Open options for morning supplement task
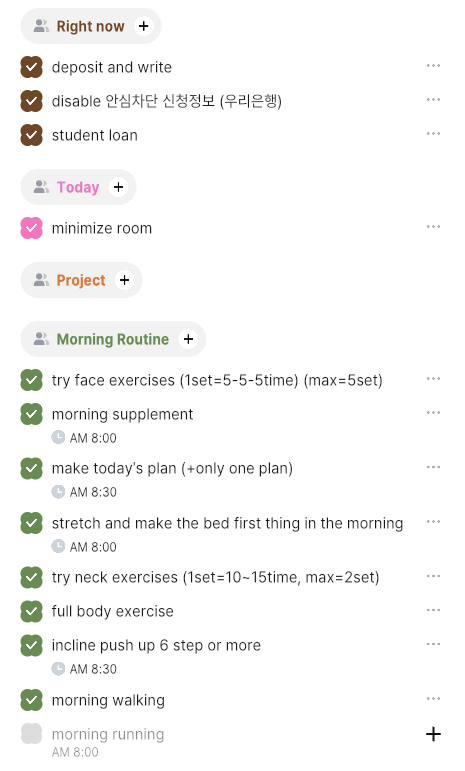The width and height of the screenshot is (465, 771). 433,413
